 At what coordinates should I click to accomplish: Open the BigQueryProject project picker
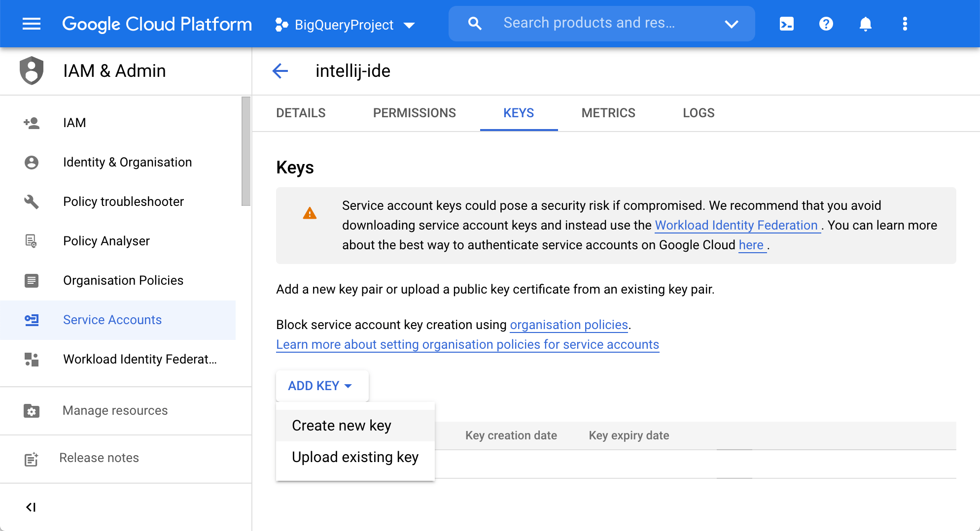[x=345, y=24]
